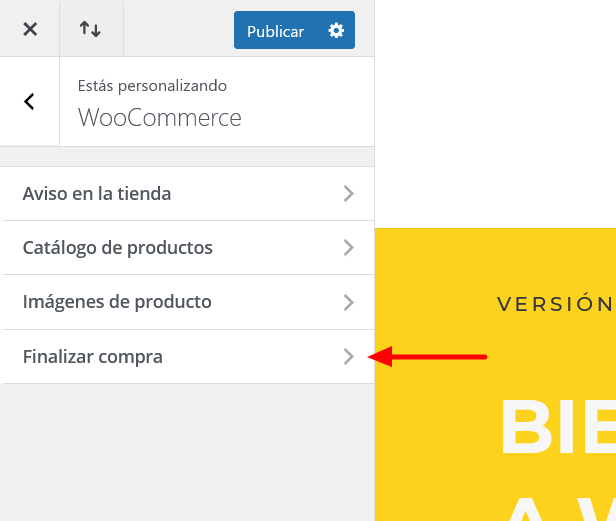Go back using the left chevron
Image resolution: width=616 pixels, height=521 pixels.
[x=29, y=101]
